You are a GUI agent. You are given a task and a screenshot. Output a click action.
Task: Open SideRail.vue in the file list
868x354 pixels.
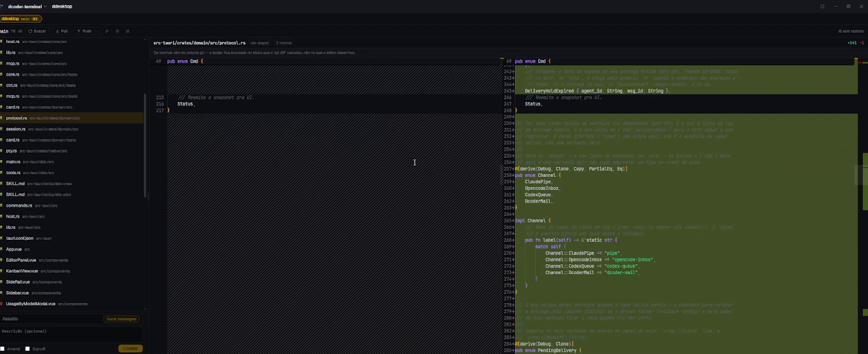tap(72, 282)
